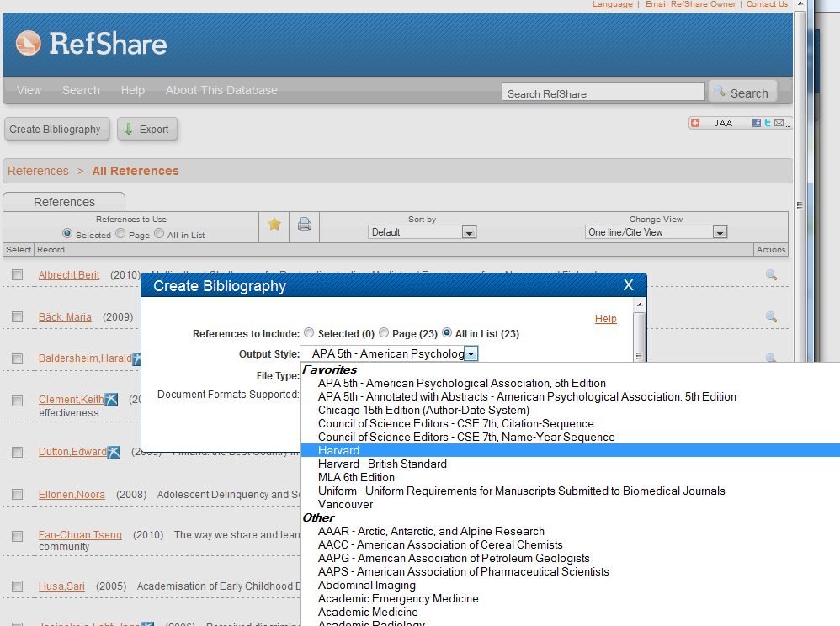Open the Husa,Sari author link
Screen dimensions: 840x626
click(61, 586)
